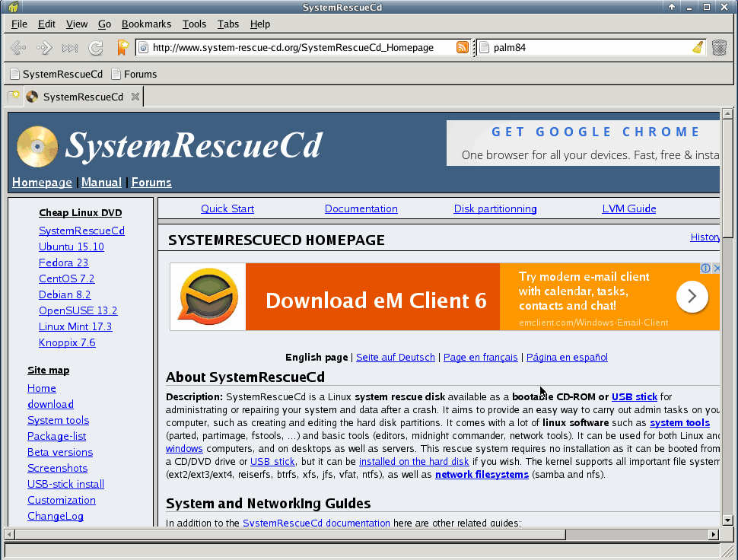Click the orange bookmark flag icon
This screenshot has height=560, width=738.
pyautogui.click(x=122, y=47)
